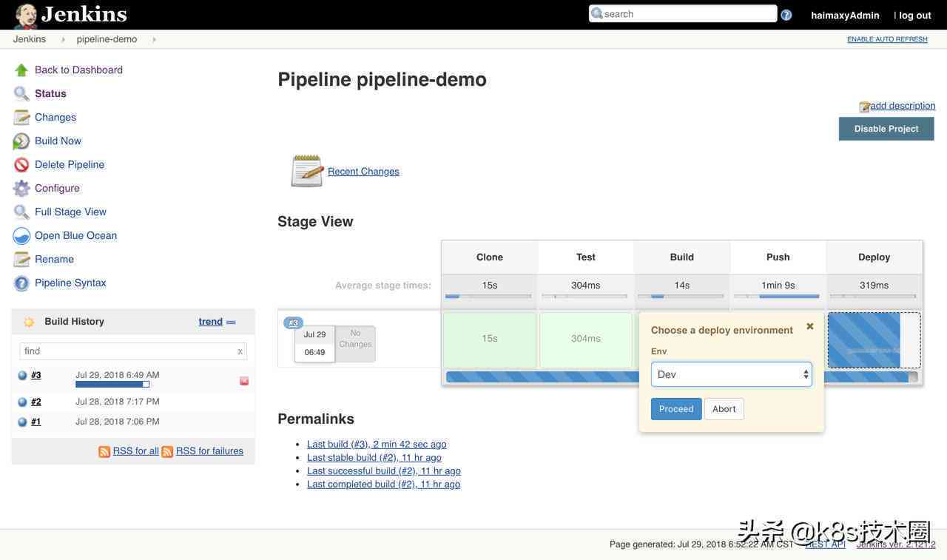
Task: Click the RSS for failures feed icon
Action: pos(167,451)
